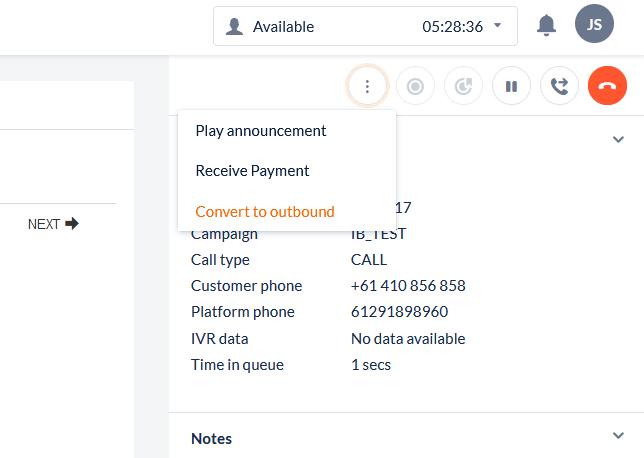Click the customer phone number +61 410 856 858
The height and width of the screenshot is (458, 644).
[408, 286]
